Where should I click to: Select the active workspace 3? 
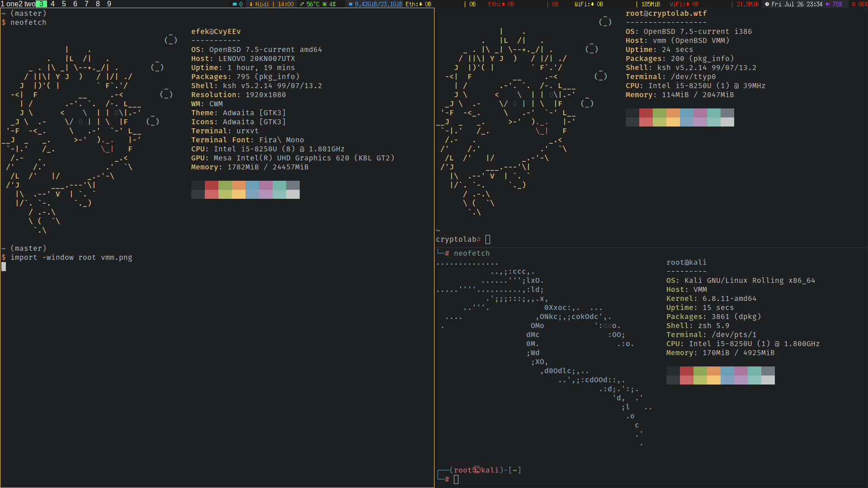pyautogui.click(x=42, y=4)
